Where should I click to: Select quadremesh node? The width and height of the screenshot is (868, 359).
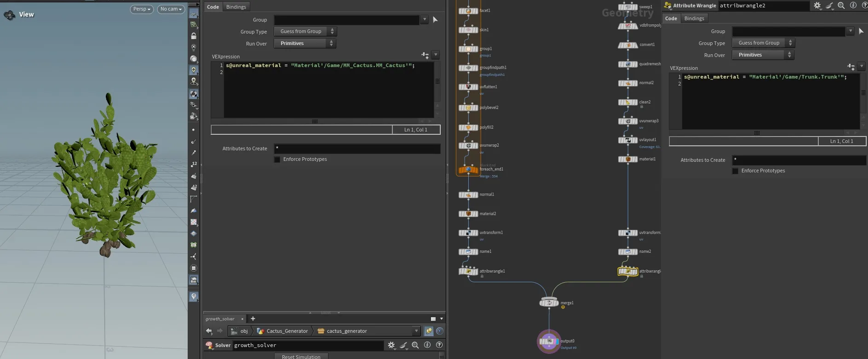pyautogui.click(x=628, y=64)
